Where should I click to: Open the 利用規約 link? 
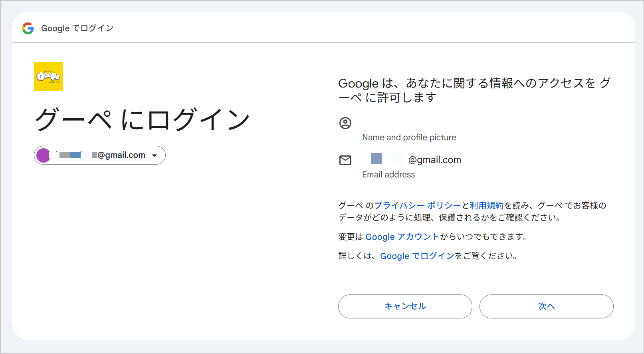pyautogui.click(x=487, y=205)
